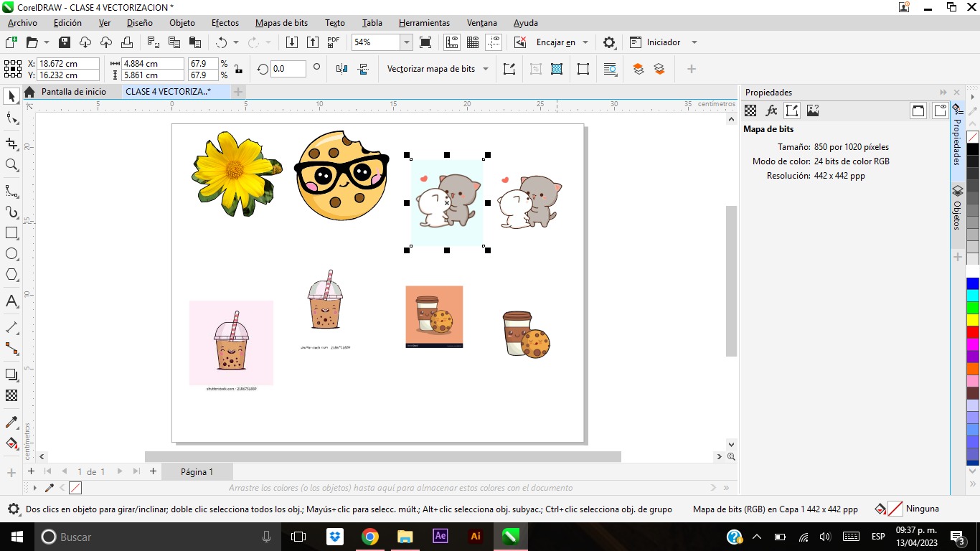Toggle the snap off button
Screen dimensions: 980x551
521,42
